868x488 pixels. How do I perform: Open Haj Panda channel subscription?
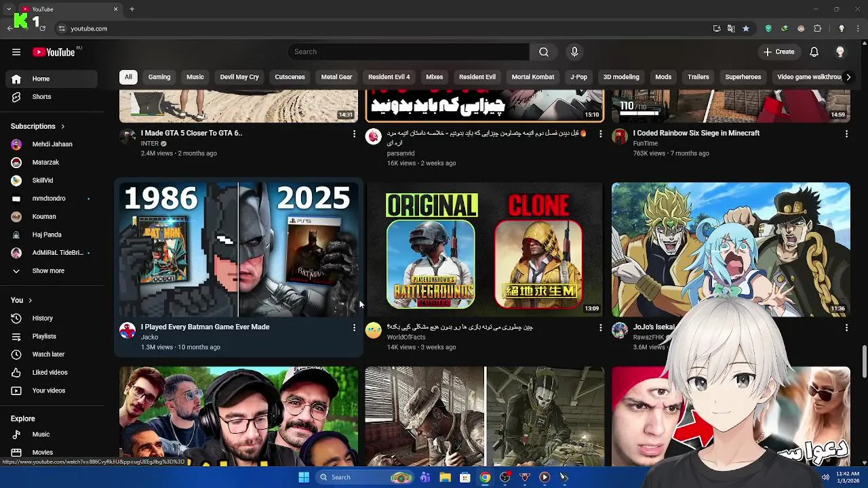point(52,235)
